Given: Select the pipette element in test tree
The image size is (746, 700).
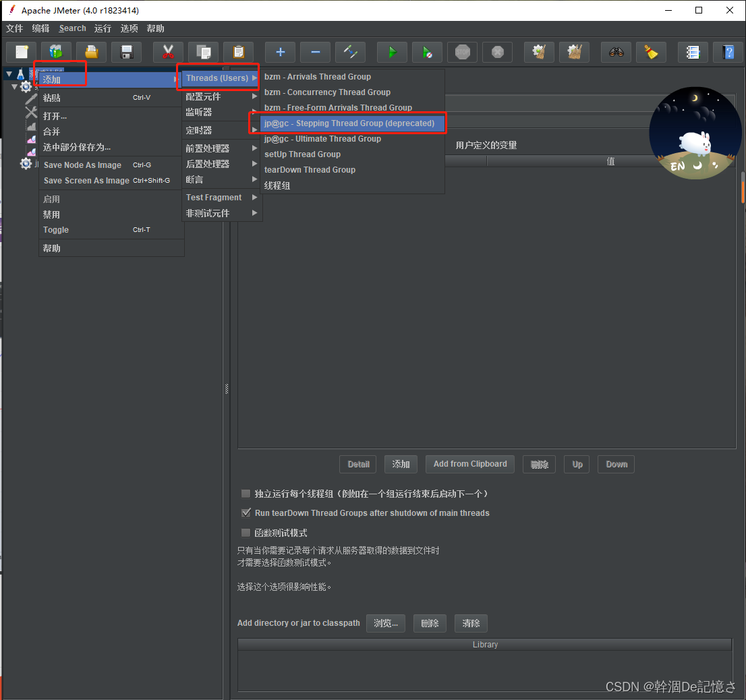Looking at the screenshot, I should pos(31,99).
